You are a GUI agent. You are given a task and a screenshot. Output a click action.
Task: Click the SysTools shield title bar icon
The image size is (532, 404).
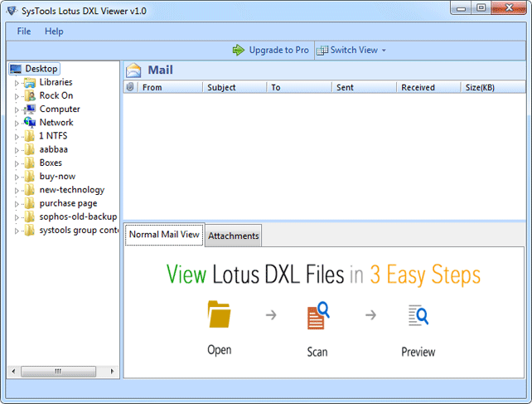(x=12, y=11)
